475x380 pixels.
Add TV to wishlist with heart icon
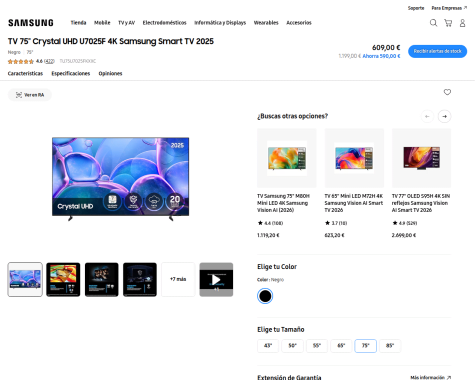pos(447,92)
